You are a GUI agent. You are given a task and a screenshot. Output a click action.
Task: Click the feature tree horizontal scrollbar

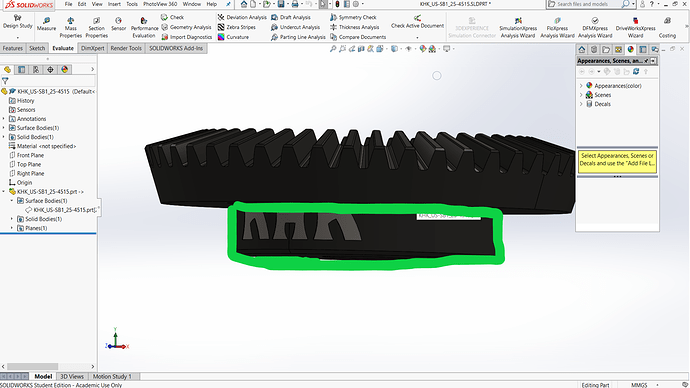tap(48, 366)
